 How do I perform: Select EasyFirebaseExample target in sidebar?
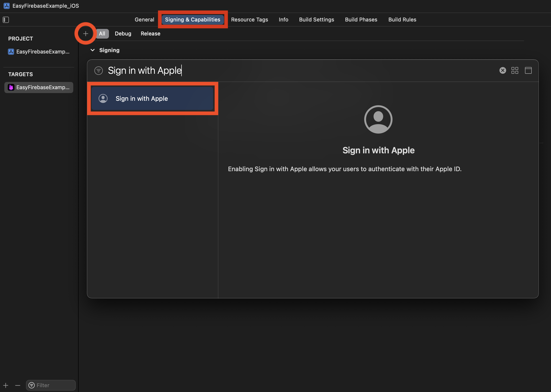coord(39,87)
